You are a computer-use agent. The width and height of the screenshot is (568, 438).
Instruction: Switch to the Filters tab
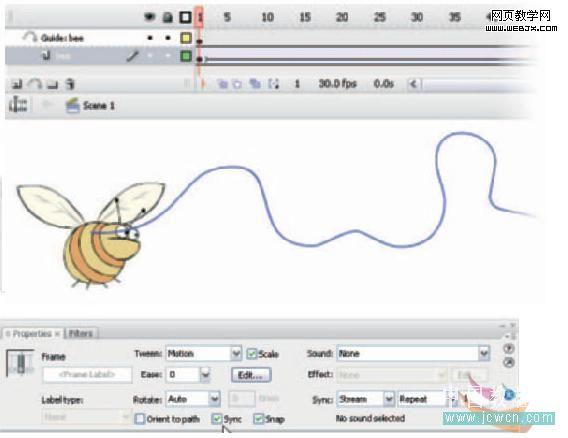[80, 333]
